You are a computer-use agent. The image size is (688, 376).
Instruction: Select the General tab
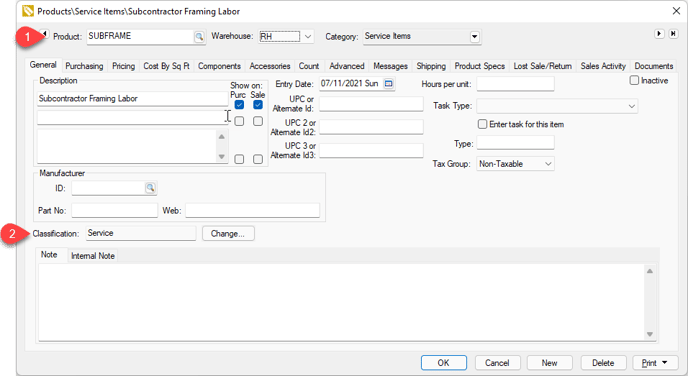pyautogui.click(x=43, y=65)
